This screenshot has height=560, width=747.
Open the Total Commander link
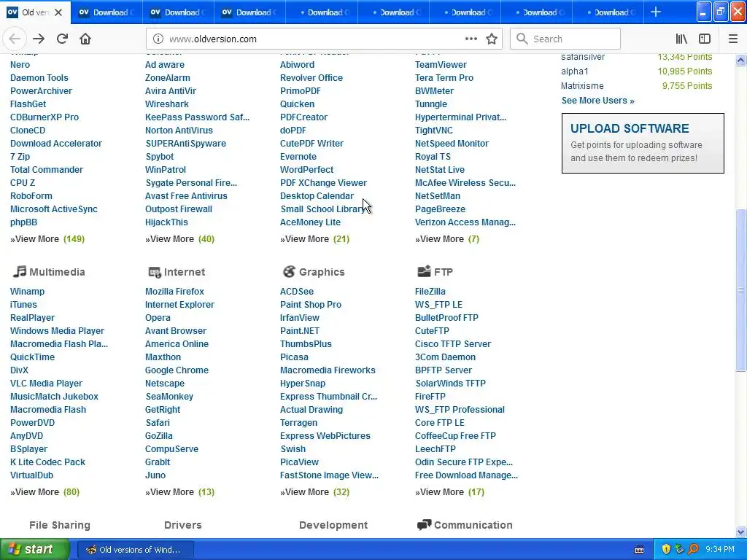point(47,169)
